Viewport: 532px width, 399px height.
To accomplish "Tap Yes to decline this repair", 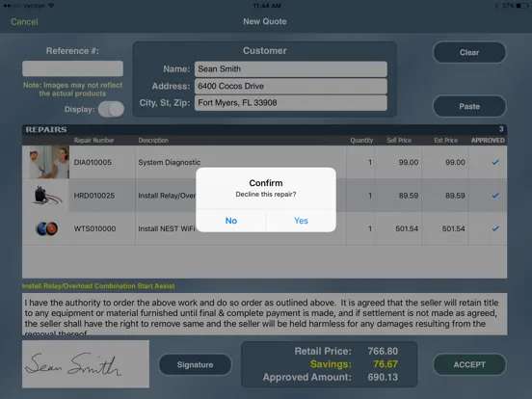I will 301,221.
